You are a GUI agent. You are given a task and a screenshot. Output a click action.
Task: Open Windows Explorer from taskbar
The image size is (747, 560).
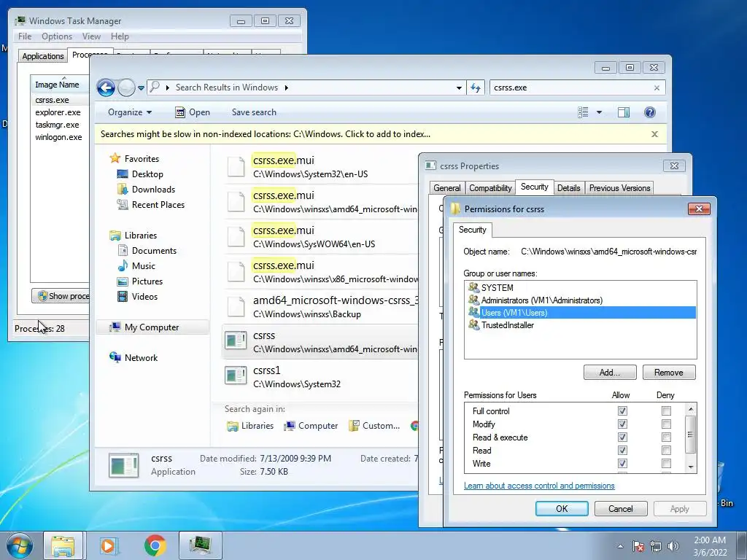coord(63,545)
